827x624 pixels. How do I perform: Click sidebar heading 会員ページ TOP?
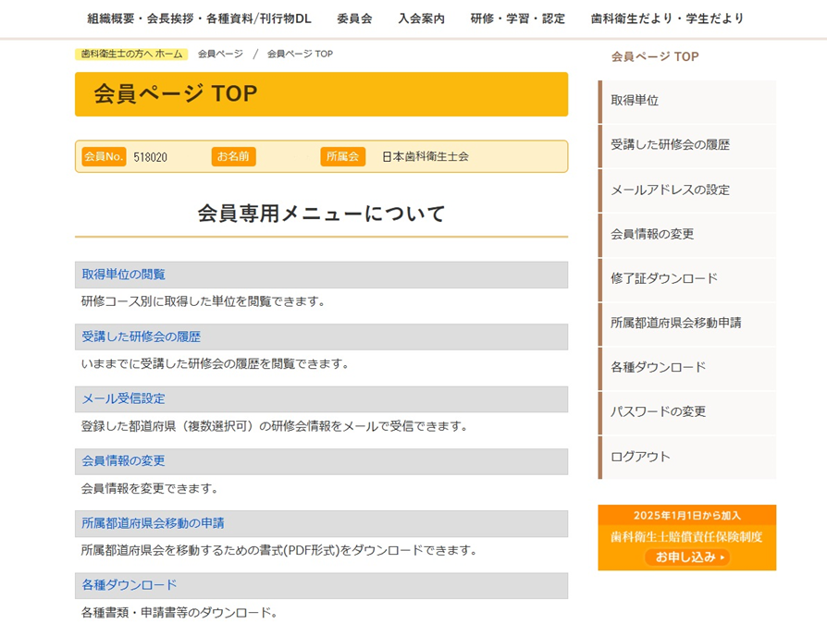tap(655, 56)
